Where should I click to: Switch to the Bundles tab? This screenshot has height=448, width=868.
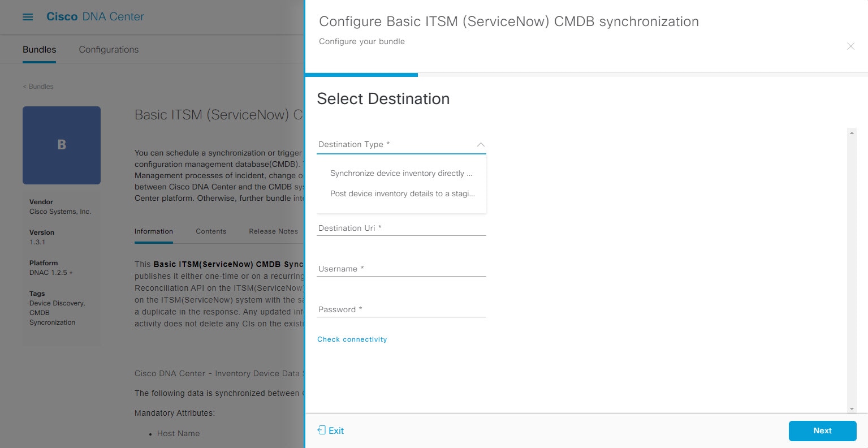40,50
